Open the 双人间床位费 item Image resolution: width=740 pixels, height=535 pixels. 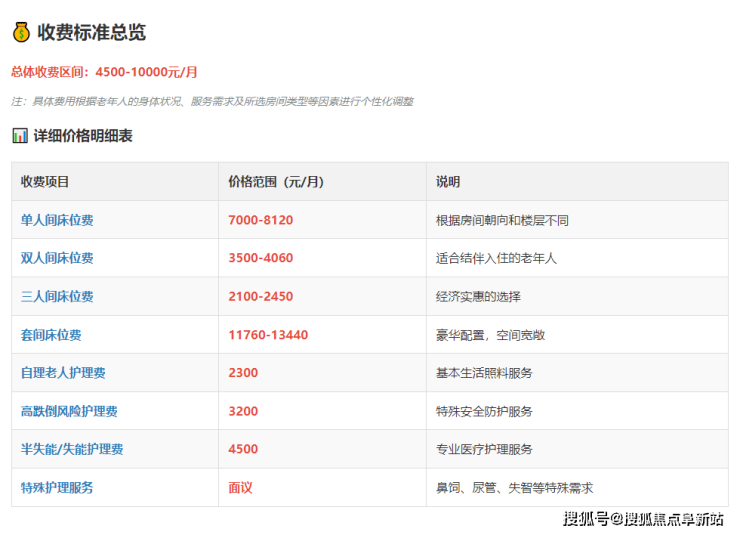coord(57,258)
